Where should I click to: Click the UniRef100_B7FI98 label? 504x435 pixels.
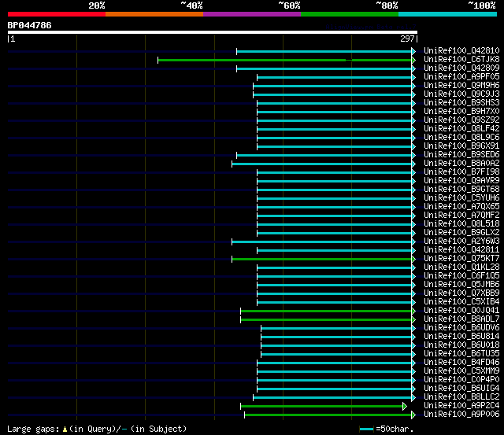(461, 172)
